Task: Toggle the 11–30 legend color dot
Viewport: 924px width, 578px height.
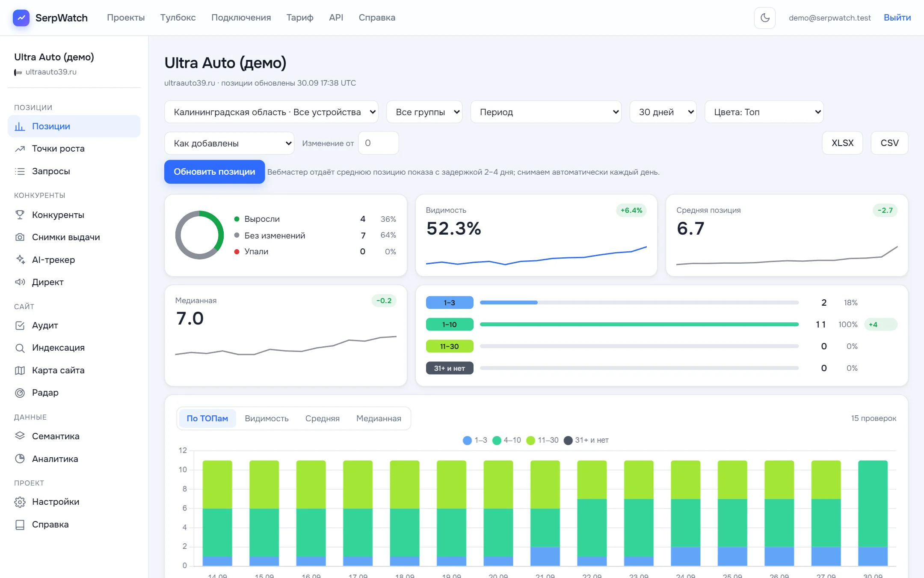Action: coord(530,440)
